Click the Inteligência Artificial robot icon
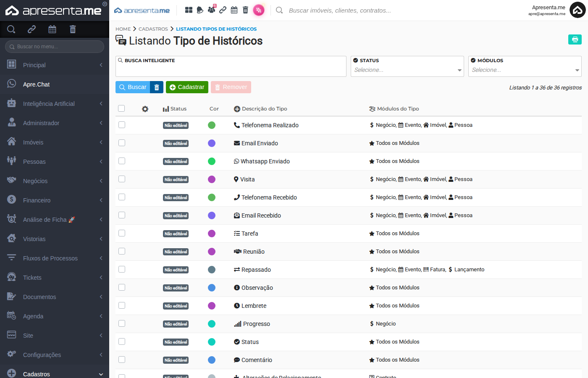Viewport: 588px width, 378px height. (x=12, y=103)
